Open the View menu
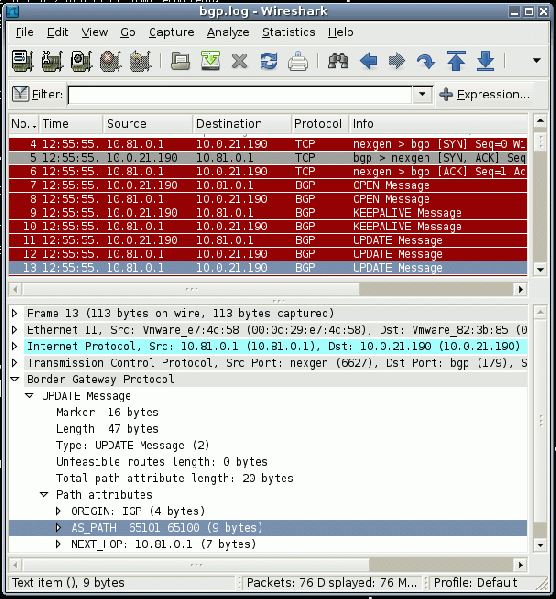556x599 pixels. 94,32
